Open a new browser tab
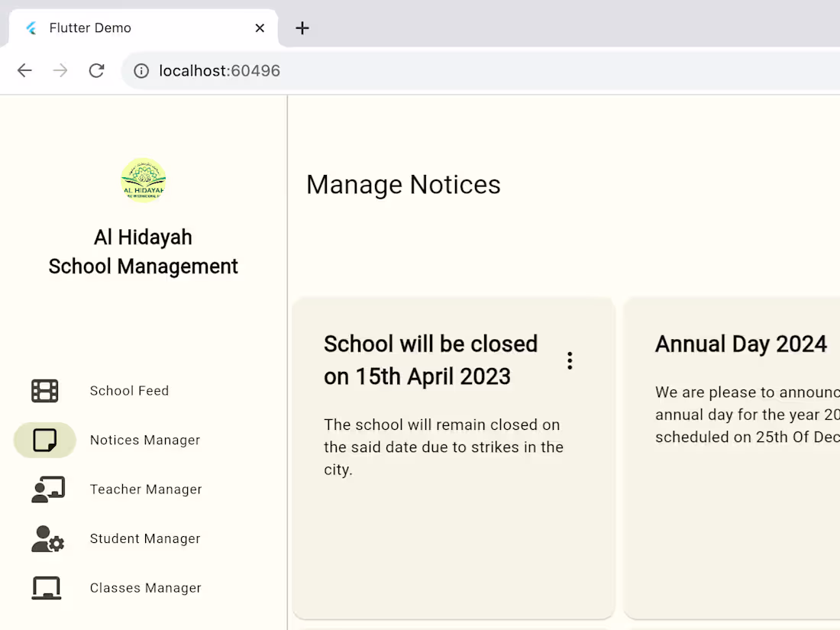840x630 pixels. pos(302,28)
